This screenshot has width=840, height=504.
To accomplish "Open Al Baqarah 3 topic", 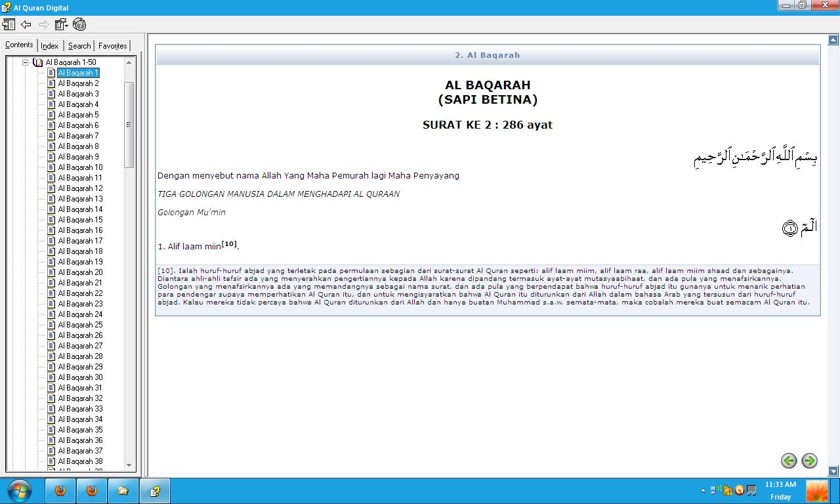I will 78,94.
